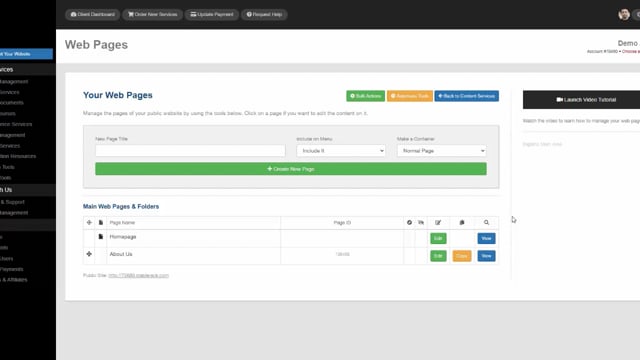640x360 pixels.
Task: Go Back to Content Services
Action: click(467, 96)
